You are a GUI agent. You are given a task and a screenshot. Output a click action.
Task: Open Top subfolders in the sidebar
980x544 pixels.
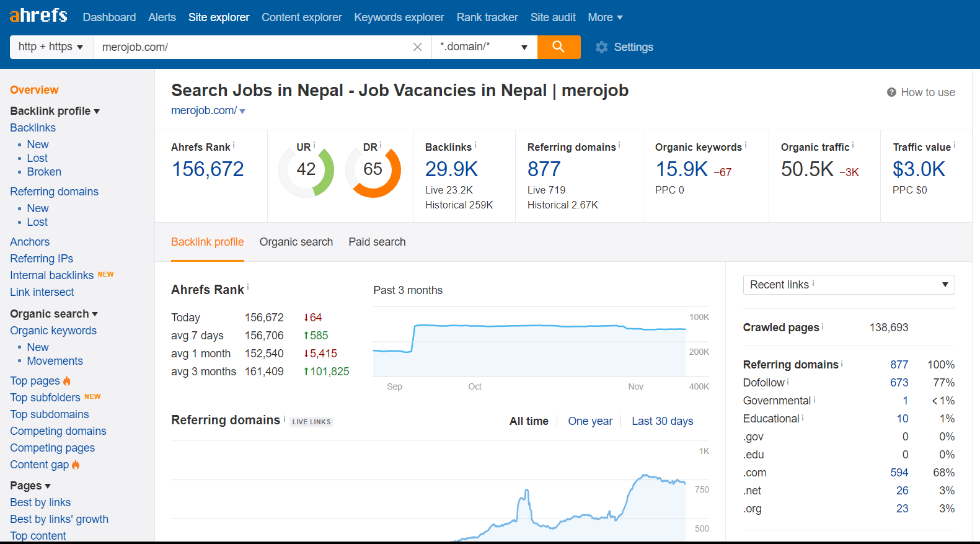[45, 398]
